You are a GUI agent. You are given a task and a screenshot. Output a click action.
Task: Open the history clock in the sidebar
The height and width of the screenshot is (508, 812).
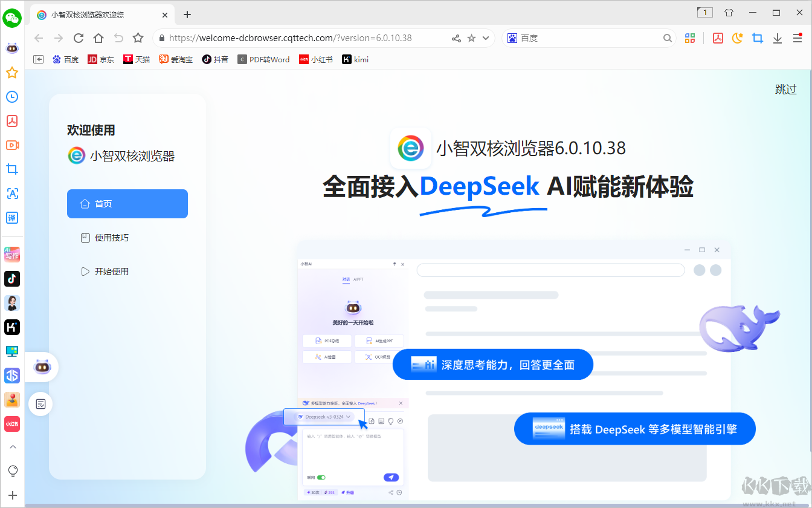pos(12,97)
